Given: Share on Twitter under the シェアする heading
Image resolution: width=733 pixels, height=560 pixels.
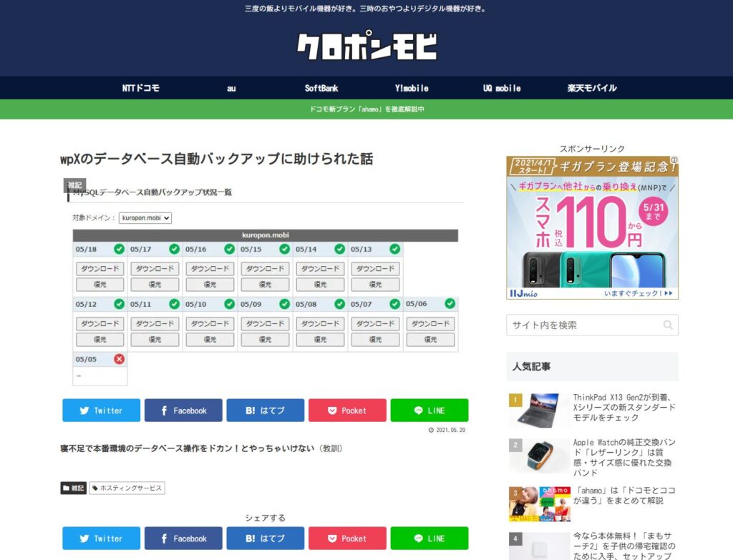Looking at the screenshot, I should point(102,538).
